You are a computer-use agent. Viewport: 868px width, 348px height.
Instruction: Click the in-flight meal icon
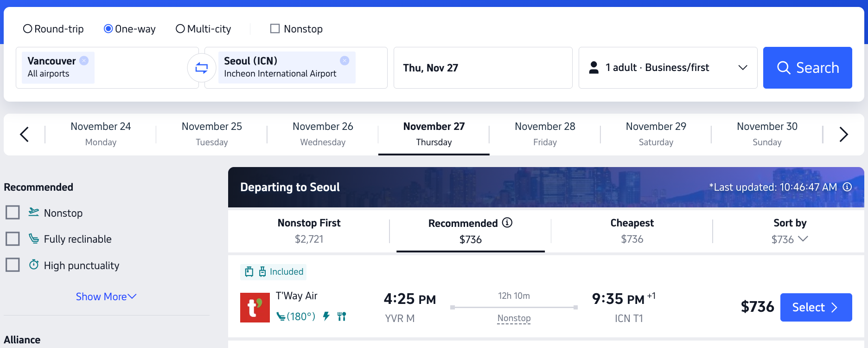[x=342, y=316]
